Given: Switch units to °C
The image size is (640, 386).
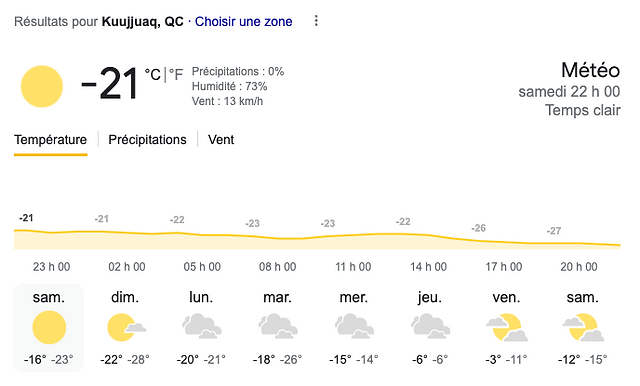Looking at the screenshot, I should pos(153,74).
